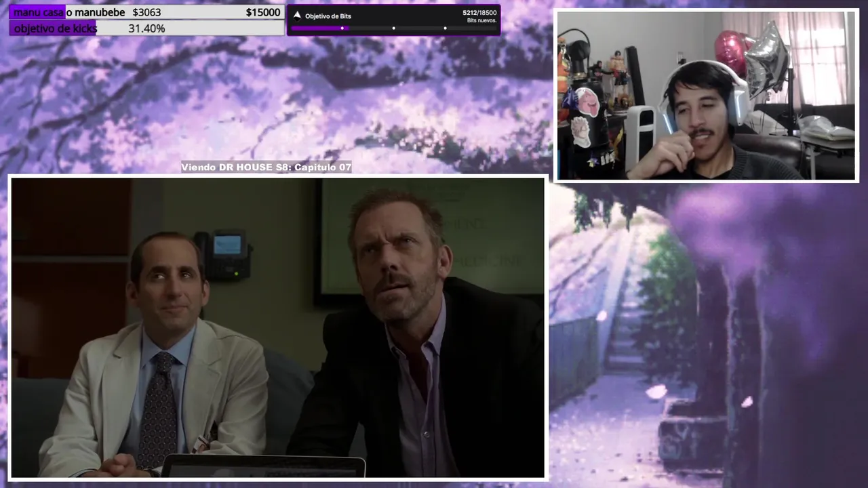Click the '$3063' current amount
This screenshot has height=488, width=868.
point(146,12)
